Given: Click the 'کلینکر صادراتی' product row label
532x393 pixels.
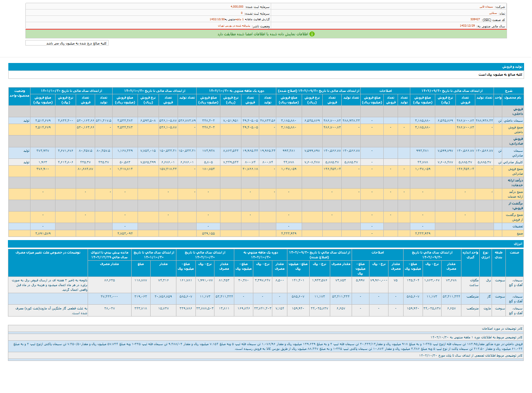Looking at the screenshot, I should click(x=513, y=162).
